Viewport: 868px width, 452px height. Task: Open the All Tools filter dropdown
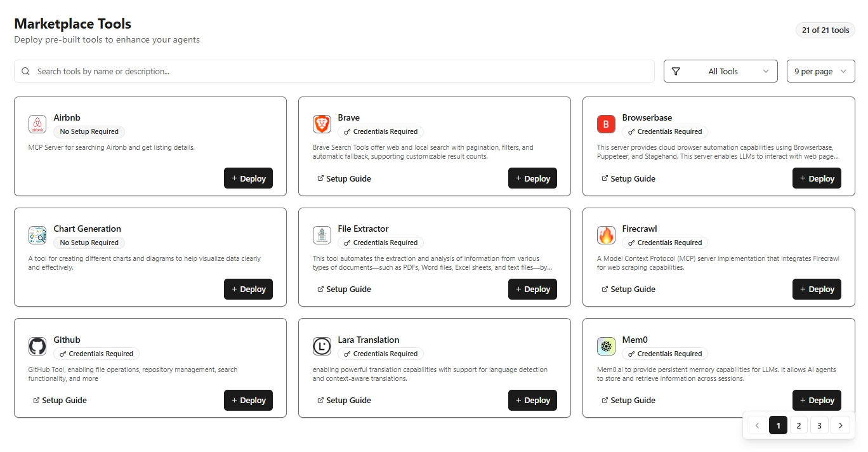(721, 71)
